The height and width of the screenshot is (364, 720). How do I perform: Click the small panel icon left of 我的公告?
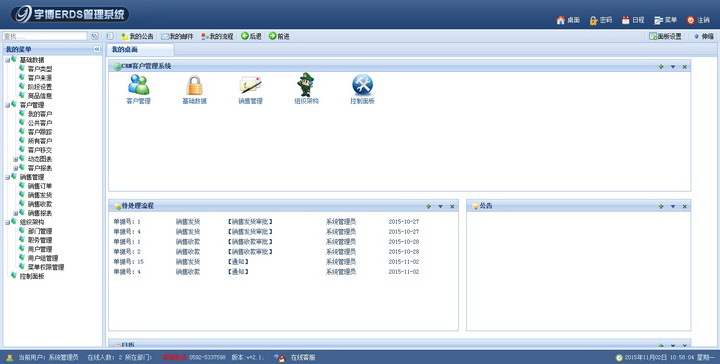pyautogui.click(x=110, y=36)
